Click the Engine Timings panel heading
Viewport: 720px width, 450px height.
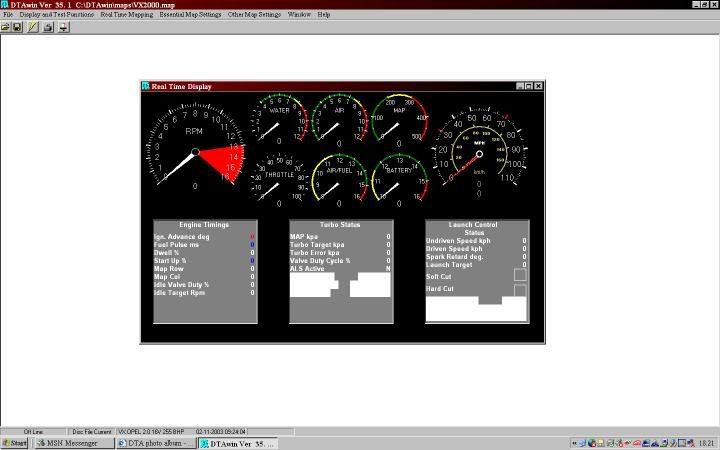coord(204,225)
